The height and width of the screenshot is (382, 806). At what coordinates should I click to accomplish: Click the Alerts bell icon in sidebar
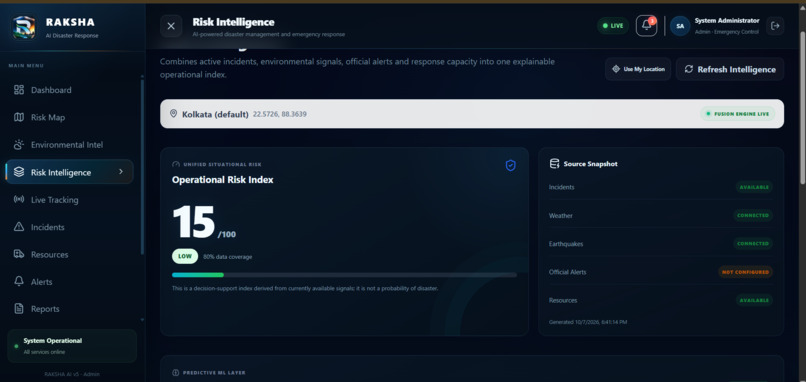[x=19, y=281]
